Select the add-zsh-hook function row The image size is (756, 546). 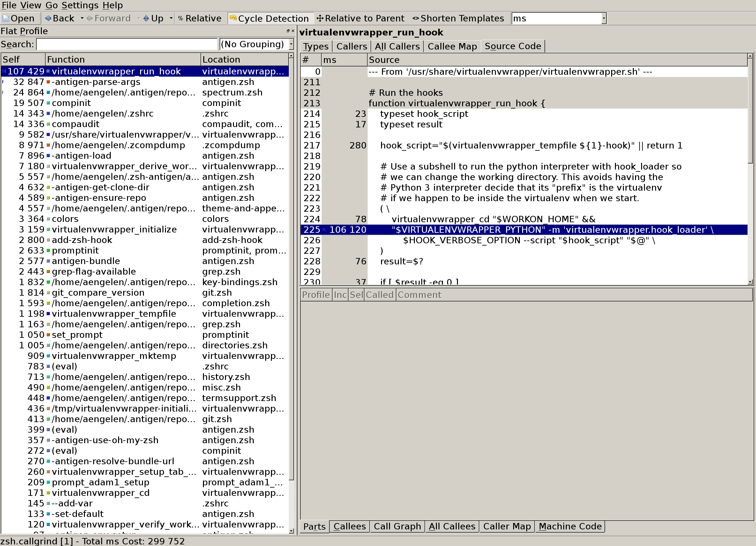click(x=145, y=240)
